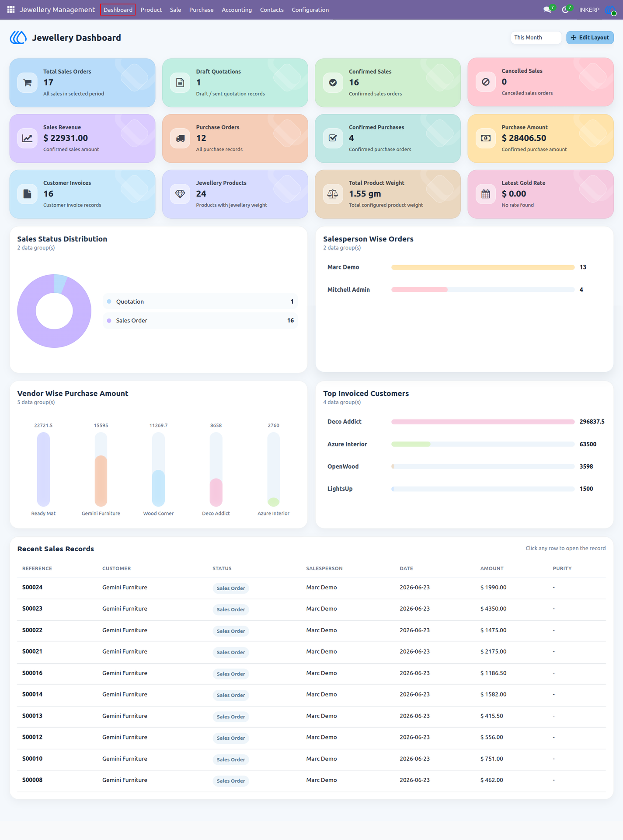This screenshot has width=623, height=840.
Task: Click the Customer Invoices file icon
Action: tap(27, 194)
